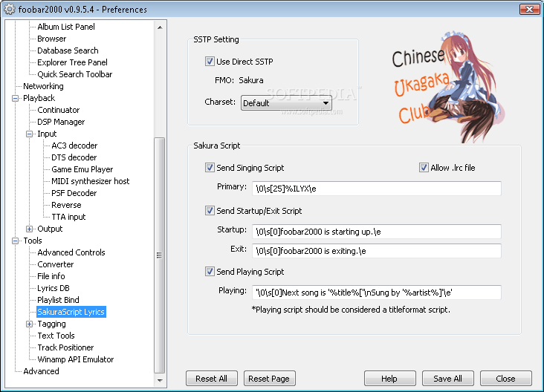The height and width of the screenshot is (392, 544).
Task: Click the Reset All button
Action: coord(212,379)
